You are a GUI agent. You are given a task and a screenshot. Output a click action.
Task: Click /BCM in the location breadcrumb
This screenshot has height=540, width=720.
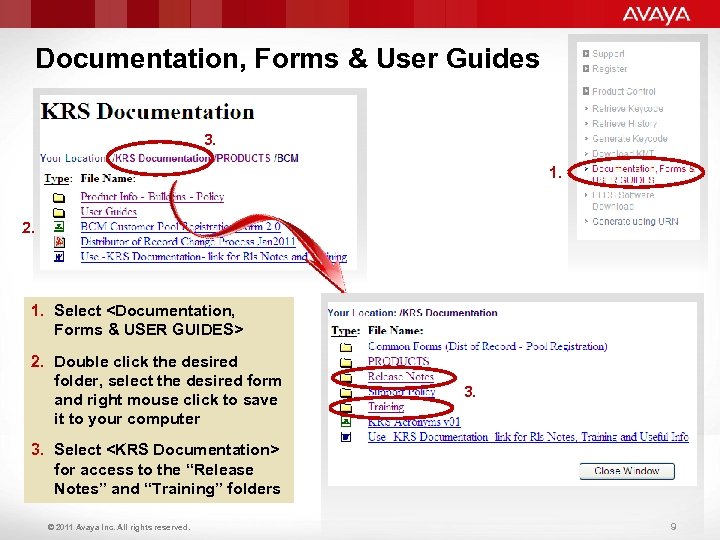(x=287, y=158)
